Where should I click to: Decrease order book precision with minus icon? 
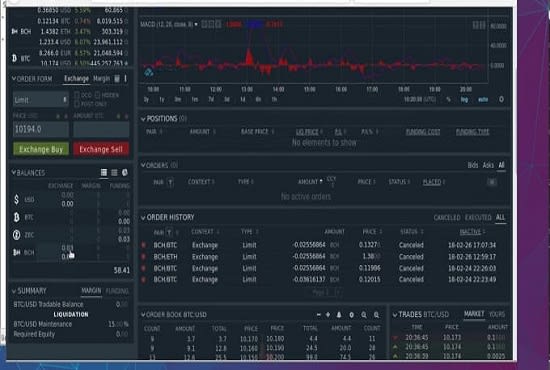318,315
